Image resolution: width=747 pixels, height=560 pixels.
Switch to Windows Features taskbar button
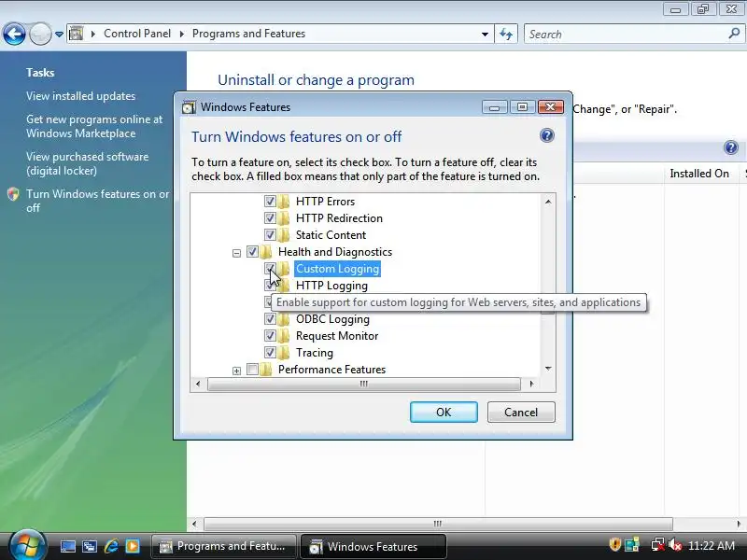click(x=373, y=546)
